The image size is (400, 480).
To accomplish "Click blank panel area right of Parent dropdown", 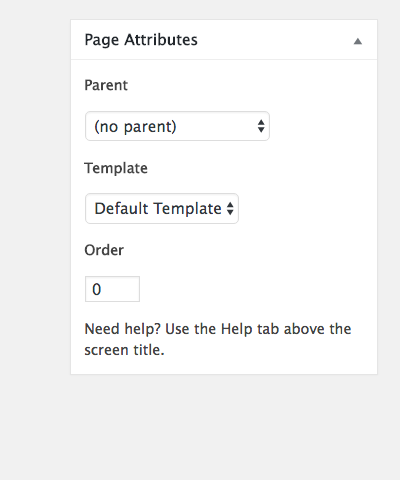I will pyautogui.click(x=322, y=126).
